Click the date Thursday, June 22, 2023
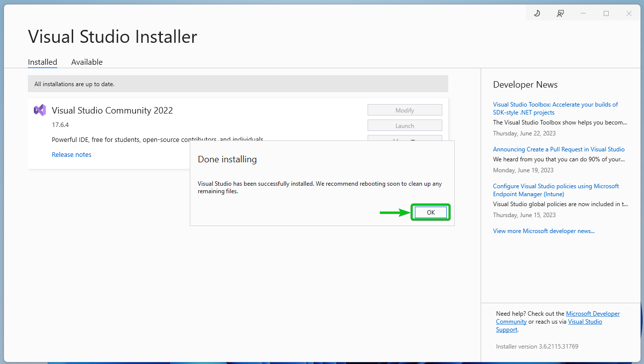Image resolution: width=644 pixels, height=364 pixels. [524, 133]
